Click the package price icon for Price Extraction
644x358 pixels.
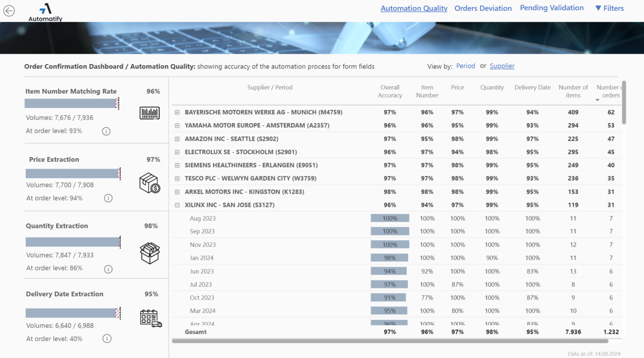[150, 183]
